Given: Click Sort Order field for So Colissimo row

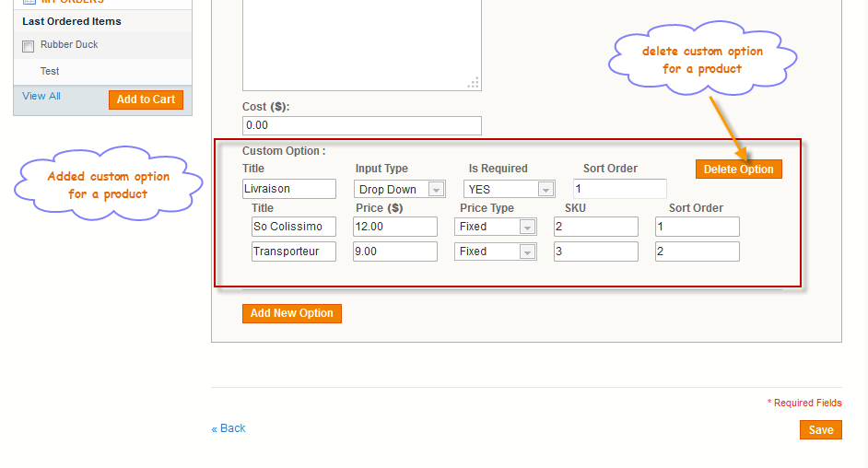Looking at the screenshot, I should click(x=698, y=227).
